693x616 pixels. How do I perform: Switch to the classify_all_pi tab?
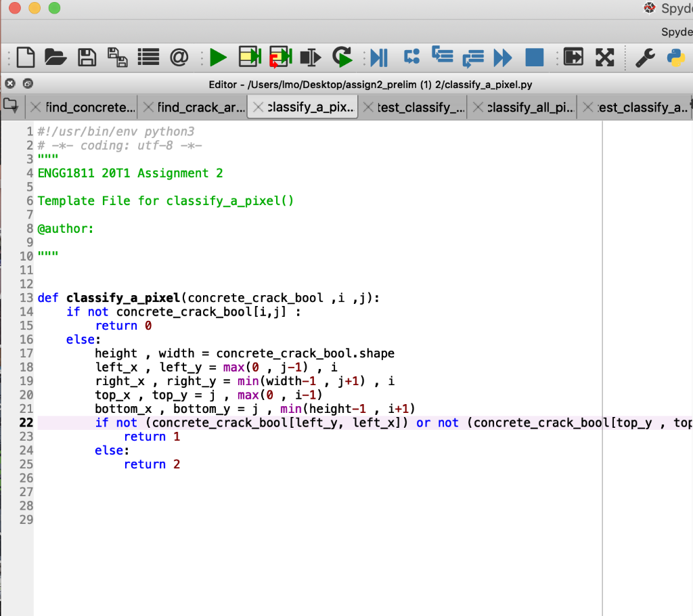(531, 107)
